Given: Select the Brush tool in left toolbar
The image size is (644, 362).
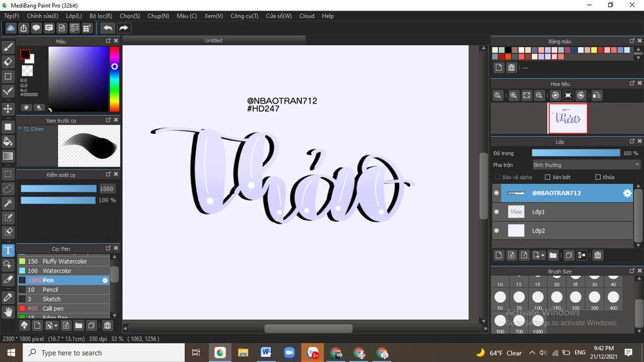Looking at the screenshot, I should click(8, 47).
